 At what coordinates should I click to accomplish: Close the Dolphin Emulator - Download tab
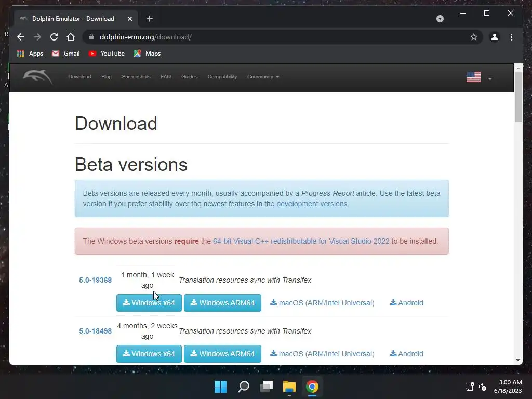pyautogui.click(x=129, y=19)
